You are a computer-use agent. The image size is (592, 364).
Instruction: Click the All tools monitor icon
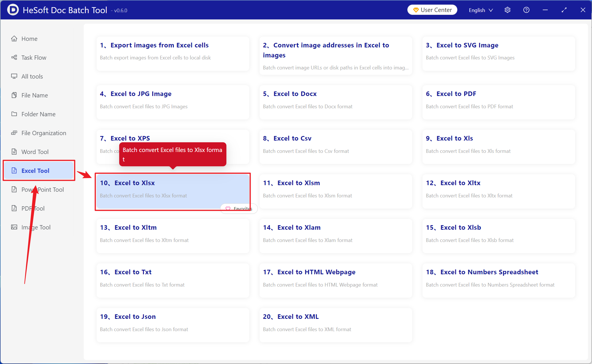tap(14, 76)
